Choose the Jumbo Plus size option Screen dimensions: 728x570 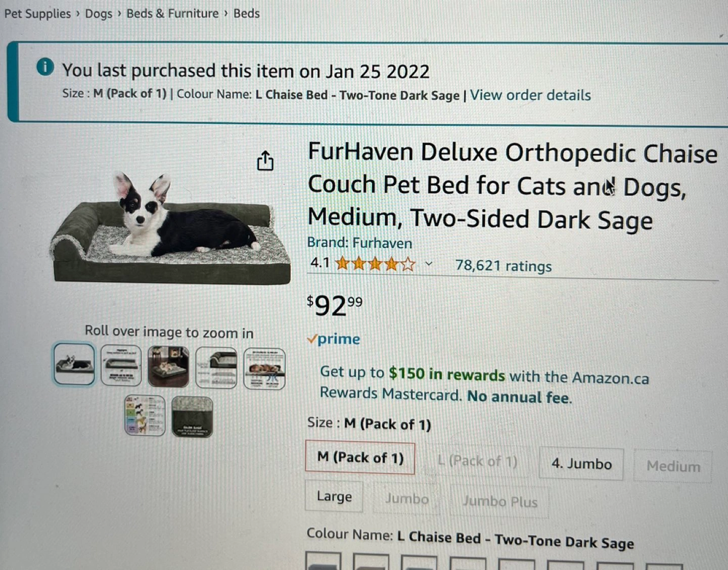499,502
